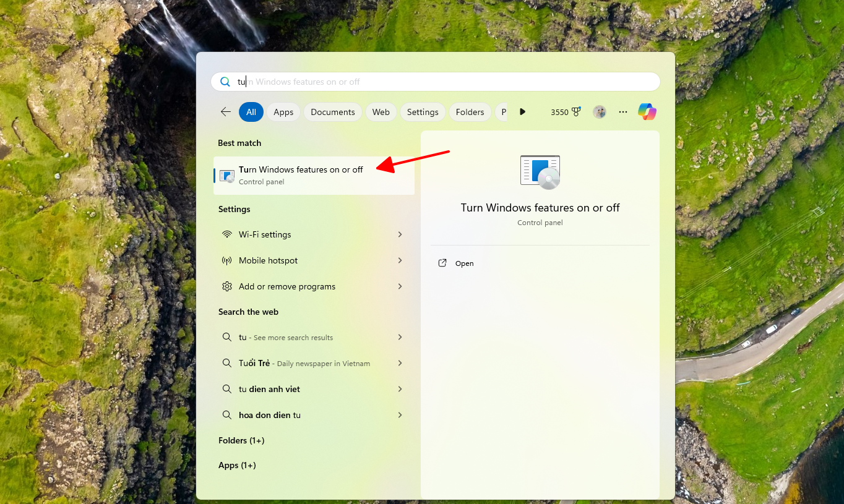
Task: Click the Add or remove programs gear icon
Action: 227,286
